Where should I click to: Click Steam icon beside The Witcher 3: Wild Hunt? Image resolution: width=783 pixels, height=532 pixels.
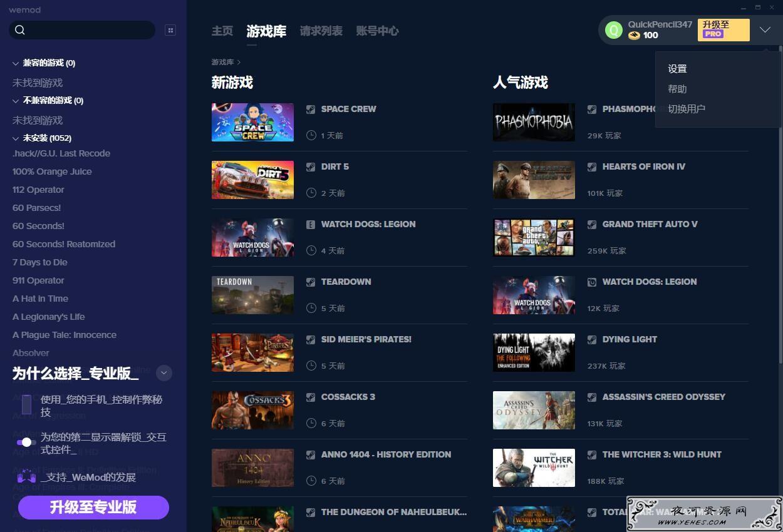[x=592, y=454]
